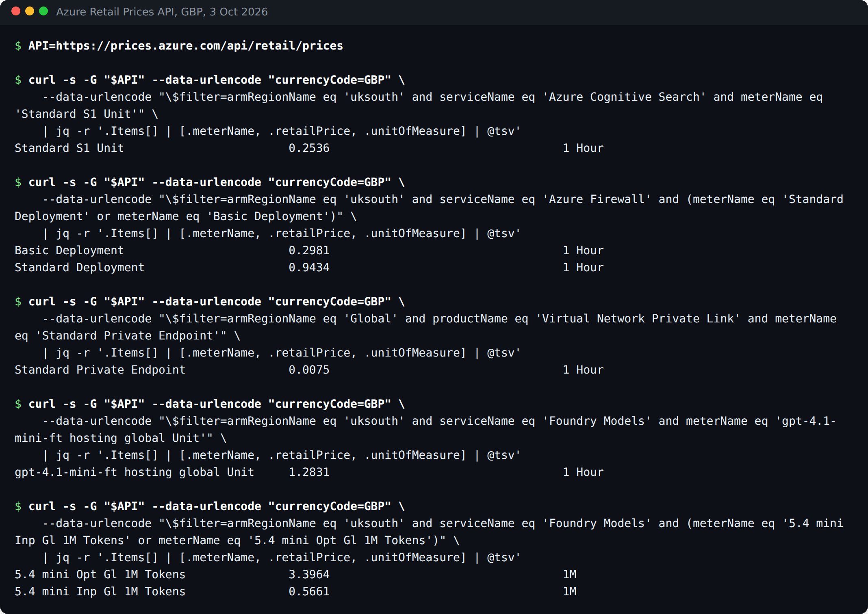The image size is (868, 614).
Task: Click 'Azure Firewall' in the second filter
Action: (x=597, y=199)
